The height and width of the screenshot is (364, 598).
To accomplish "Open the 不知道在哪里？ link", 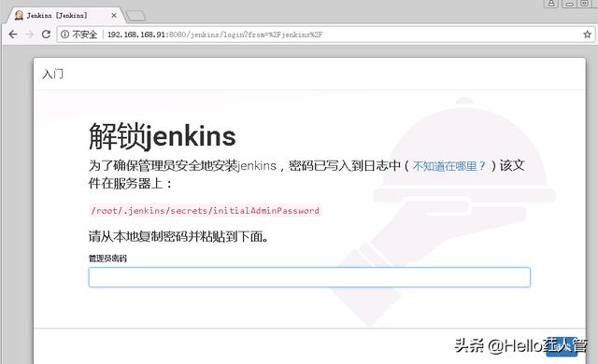I will 449,166.
